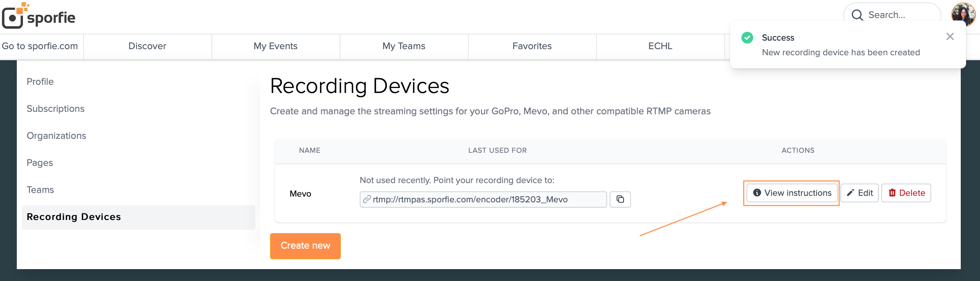
Task: Select the ECHL tab
Action: [660, 46]
